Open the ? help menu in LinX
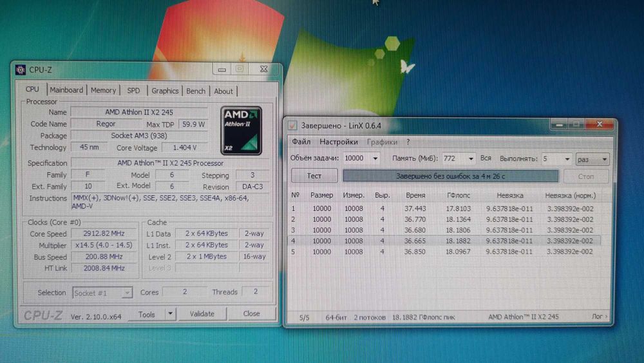Viewport: 644px width, 363px height. (408, 142)
